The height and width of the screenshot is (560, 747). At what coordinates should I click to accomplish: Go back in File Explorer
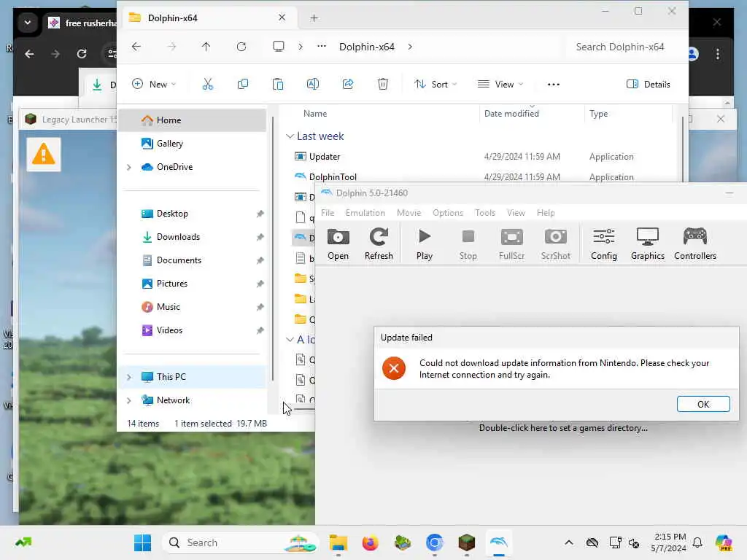tap(136, 47)
